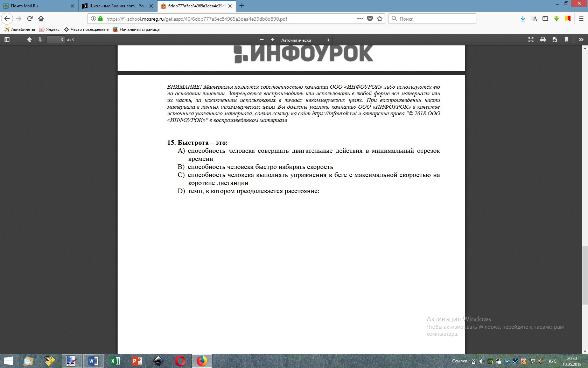Reload the current PDF page
Viewport: 588px width, 368px height.
point(30,19)
